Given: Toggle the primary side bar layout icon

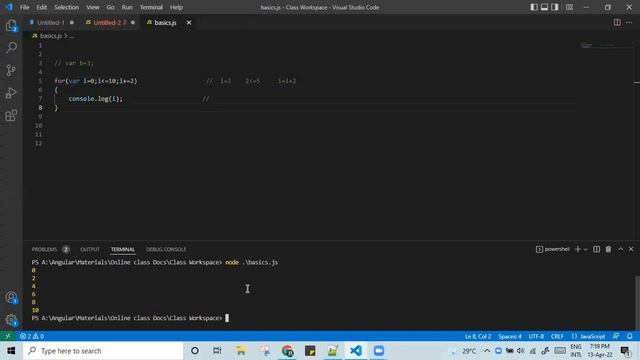Looking at the screenshot, I should tap(534, 7).
